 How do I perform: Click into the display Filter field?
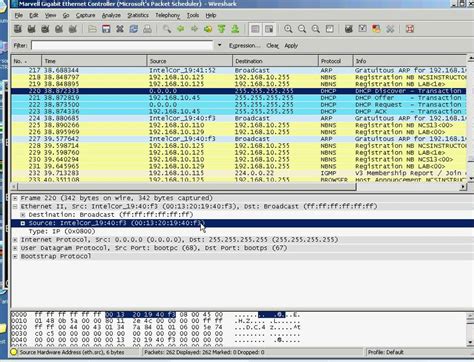(122, 45)
